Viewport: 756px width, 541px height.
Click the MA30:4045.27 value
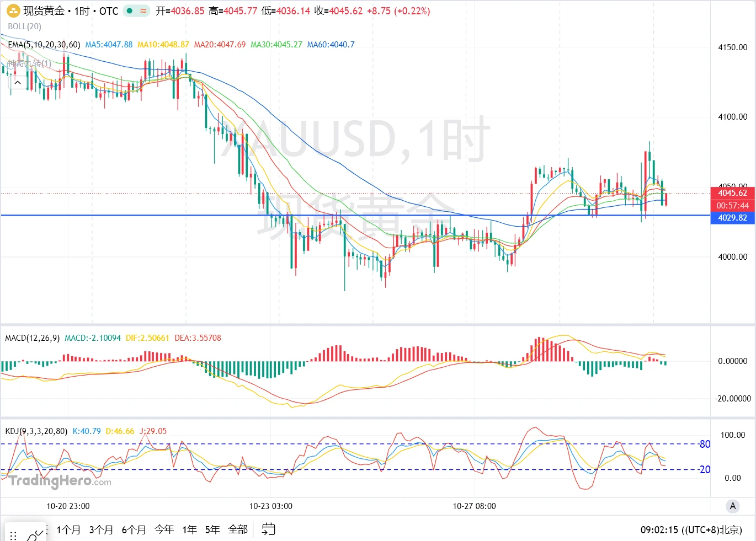(x=276, y=45)
